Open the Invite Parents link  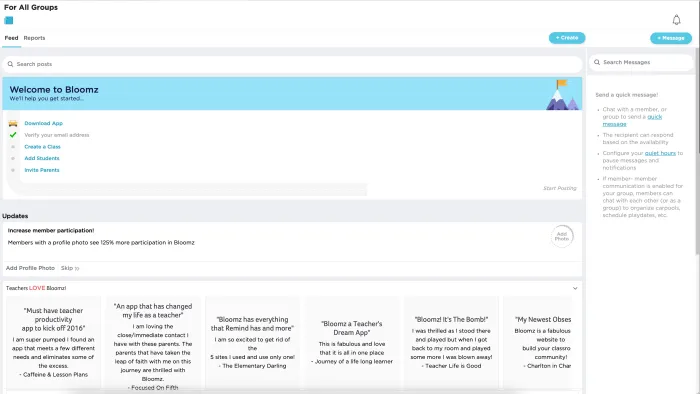(42, 170)
